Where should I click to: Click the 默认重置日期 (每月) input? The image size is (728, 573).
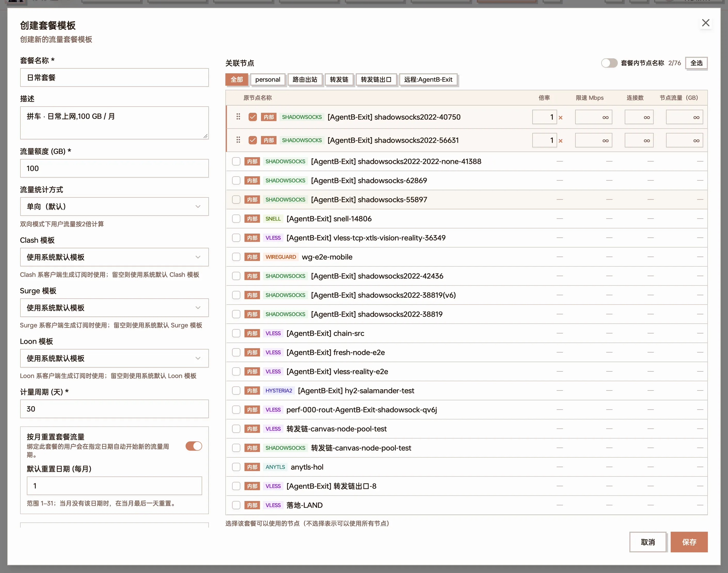pos(114,486)
